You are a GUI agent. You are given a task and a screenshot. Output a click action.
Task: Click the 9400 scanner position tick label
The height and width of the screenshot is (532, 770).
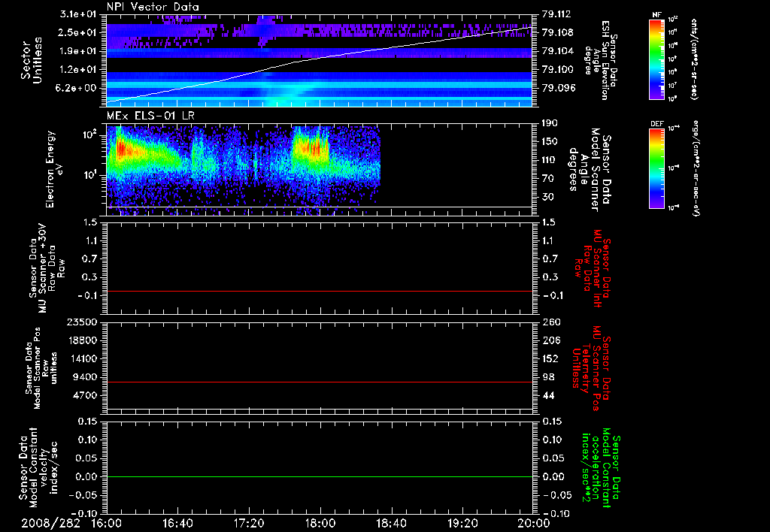click(x=86, y=377)
